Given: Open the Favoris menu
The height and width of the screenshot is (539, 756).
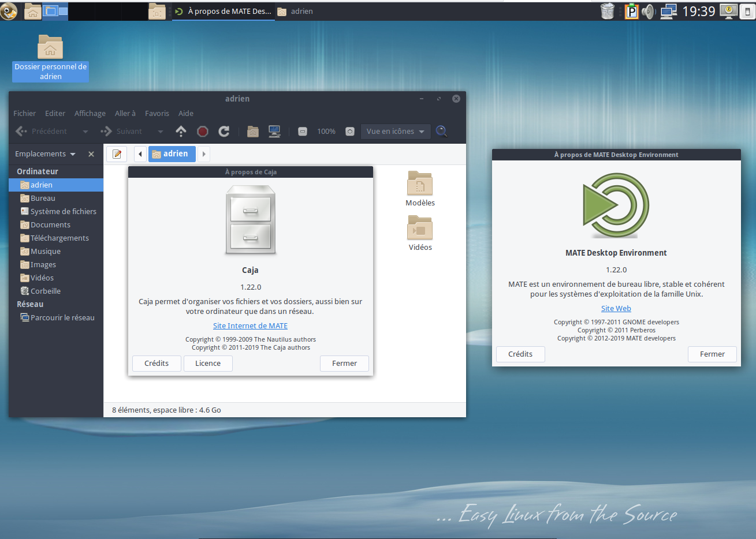Looking at the screenshot, I should pyautogui.click(x=157, y=114).
